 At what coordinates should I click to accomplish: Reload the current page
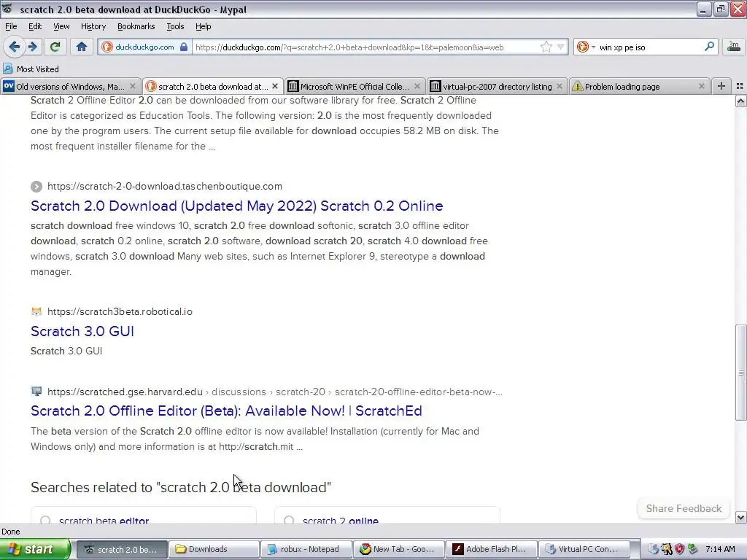pos(55,47)
